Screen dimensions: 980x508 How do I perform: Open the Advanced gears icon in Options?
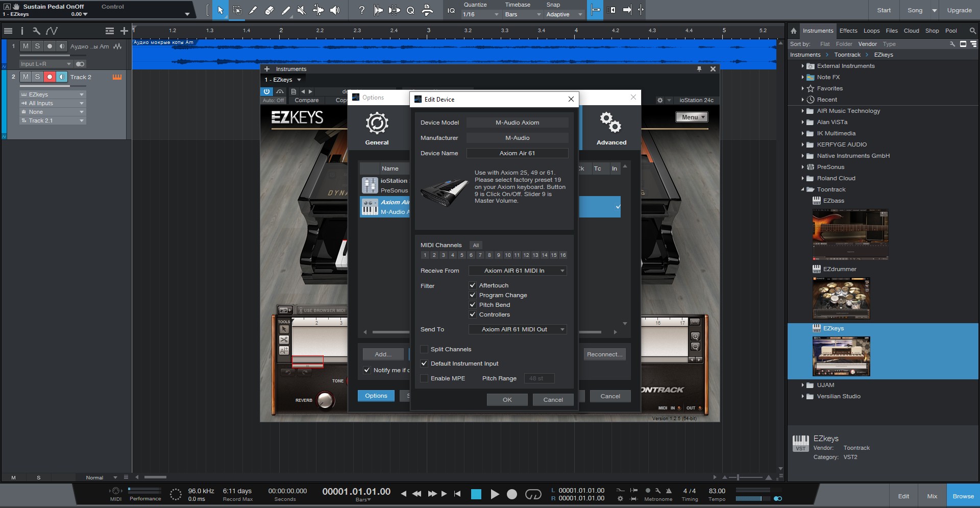click(611, 123)
